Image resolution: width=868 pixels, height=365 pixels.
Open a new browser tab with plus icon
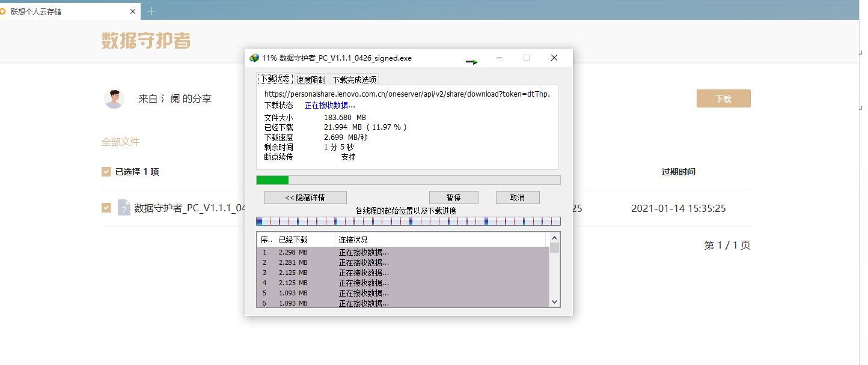tap(151, 11)
